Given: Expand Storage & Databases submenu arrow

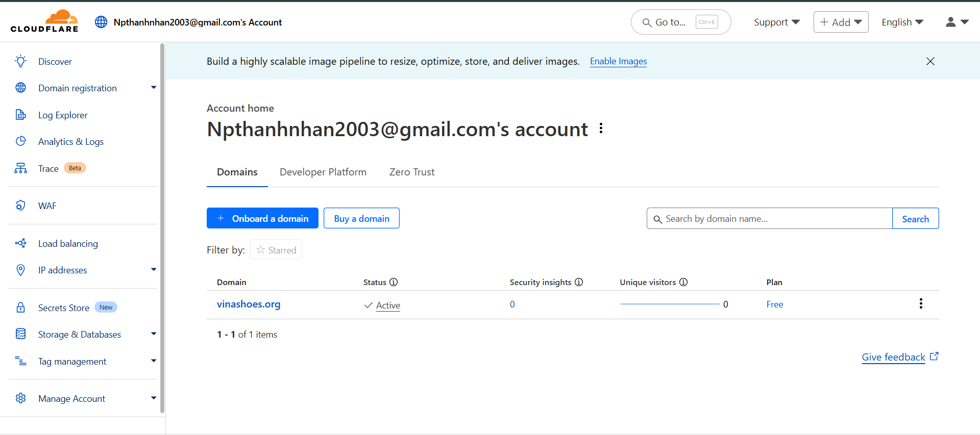Looking at the screenshot, I should 154,334.
